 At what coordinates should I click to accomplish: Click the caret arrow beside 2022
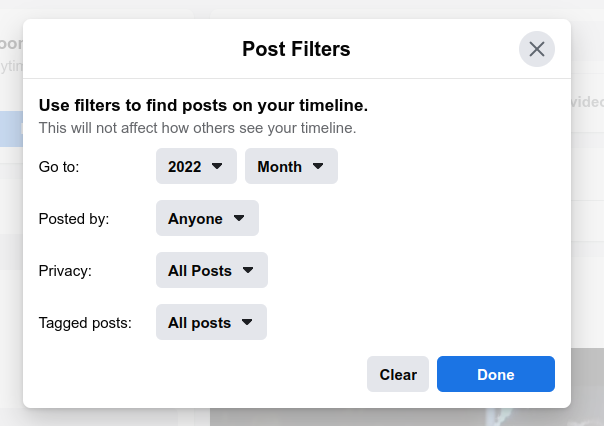[x=217, y=166]
